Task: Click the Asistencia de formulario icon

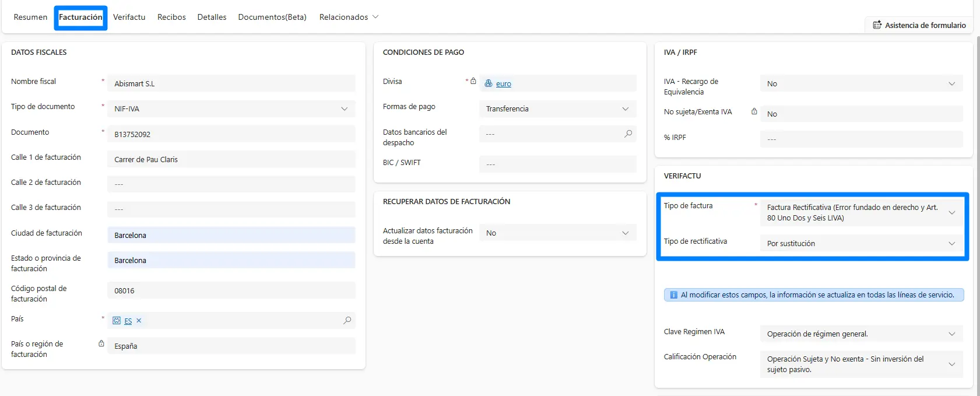Action: 877,25
